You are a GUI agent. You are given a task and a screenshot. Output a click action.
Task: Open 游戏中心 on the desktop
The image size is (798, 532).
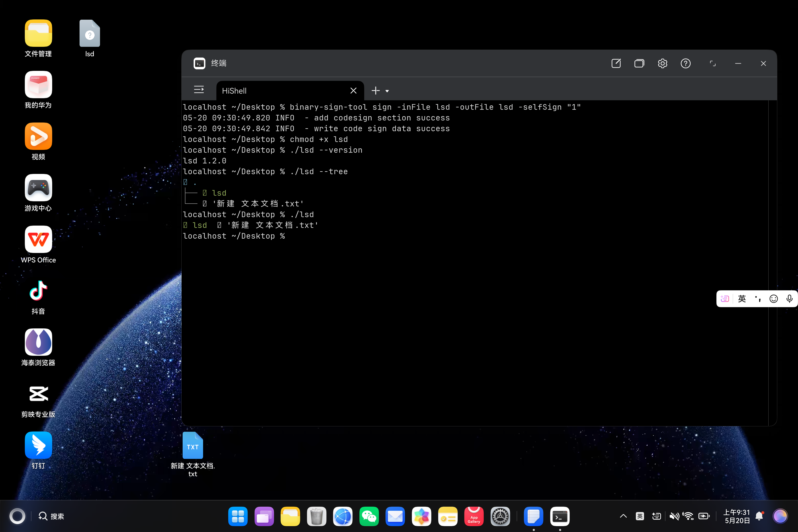38,193
